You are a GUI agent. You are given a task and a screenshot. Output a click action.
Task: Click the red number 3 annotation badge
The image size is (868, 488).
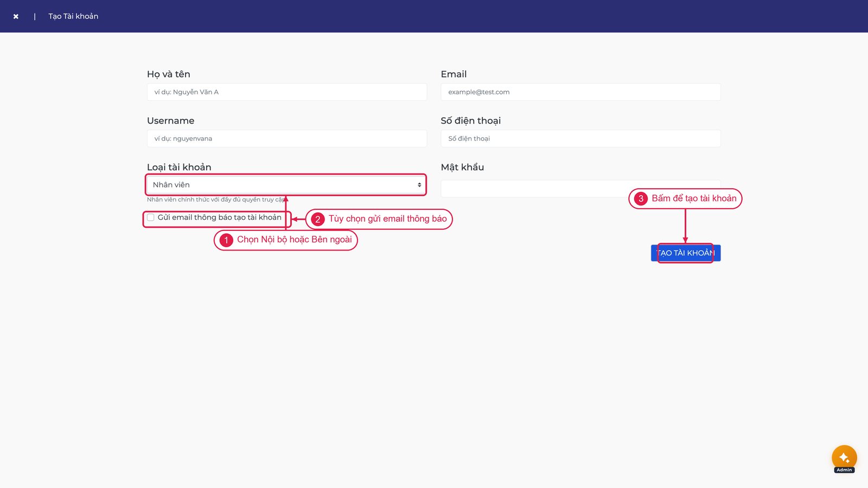641,198
